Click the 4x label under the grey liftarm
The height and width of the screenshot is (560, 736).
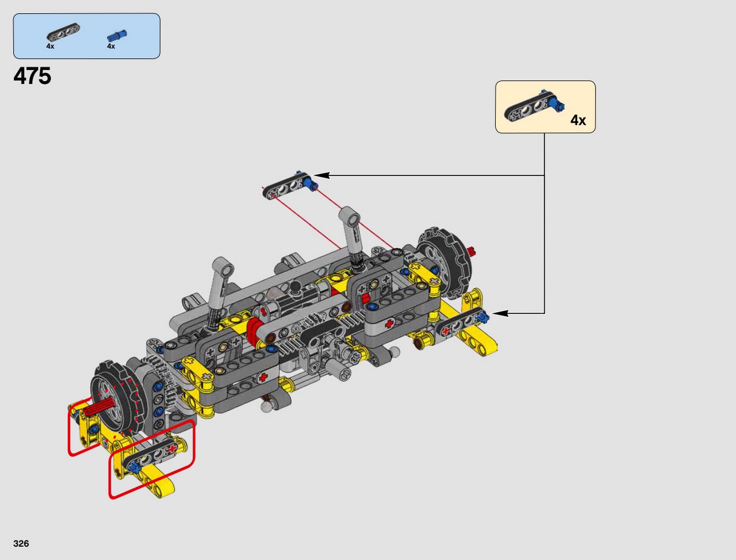tap(51, 46)
